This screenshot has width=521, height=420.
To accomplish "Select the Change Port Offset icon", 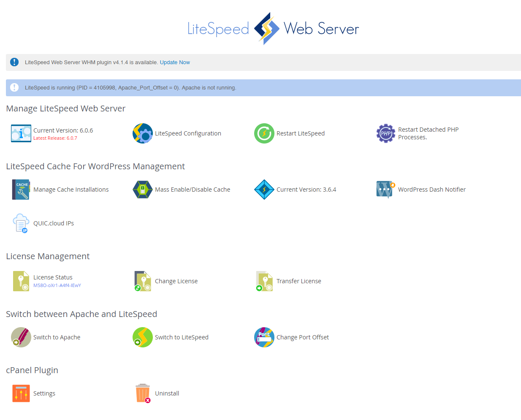I will pos(264,337).
